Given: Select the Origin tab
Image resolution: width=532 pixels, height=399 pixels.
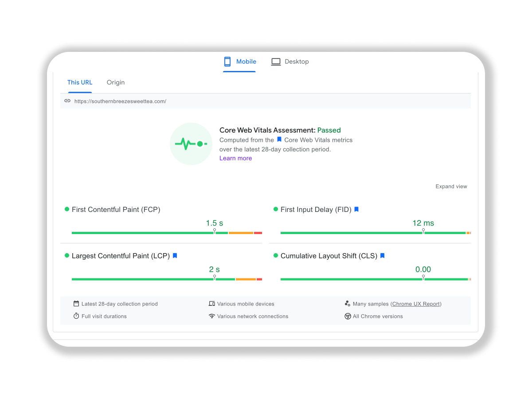Looking at the screenshot, I should (x=116, y=82).
